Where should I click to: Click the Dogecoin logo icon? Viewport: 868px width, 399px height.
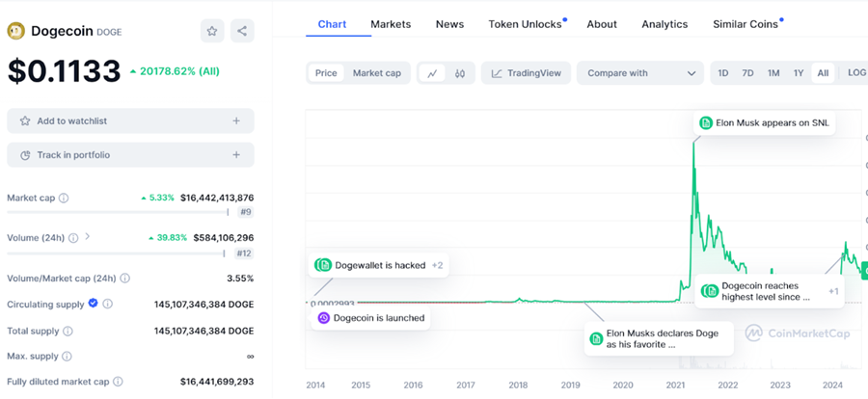16,31
